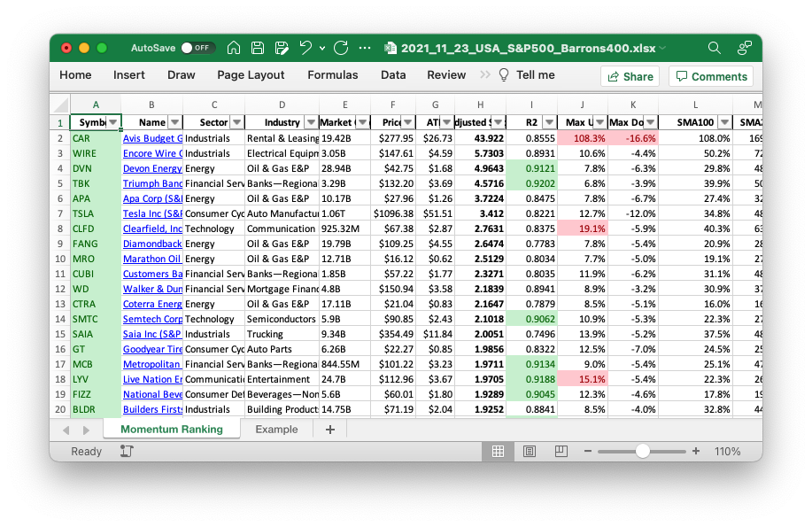Image resolution: width=812 pixels, height=527 pixels.
Task: Select Page Break Preview view icon
Action: (x=561, y=451)
